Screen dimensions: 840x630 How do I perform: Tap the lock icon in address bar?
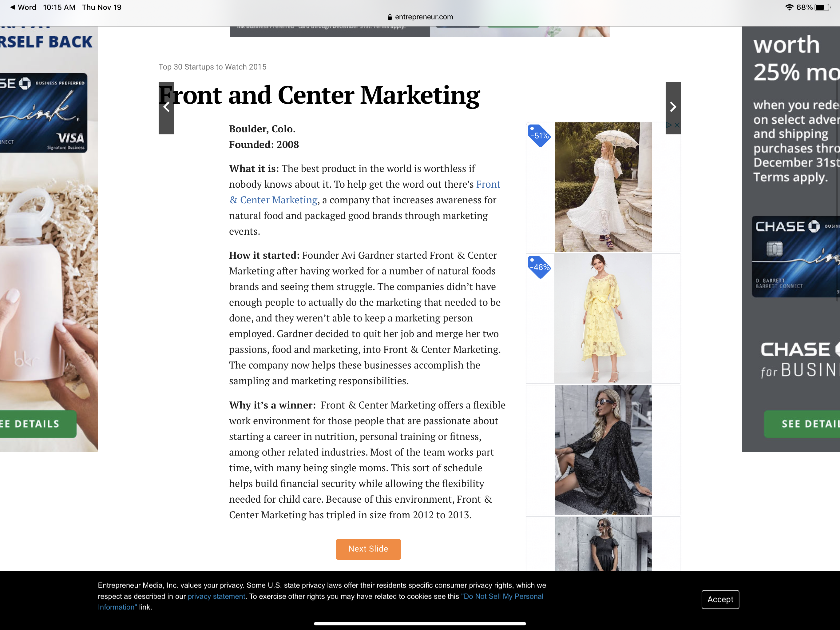click(390, 17)
